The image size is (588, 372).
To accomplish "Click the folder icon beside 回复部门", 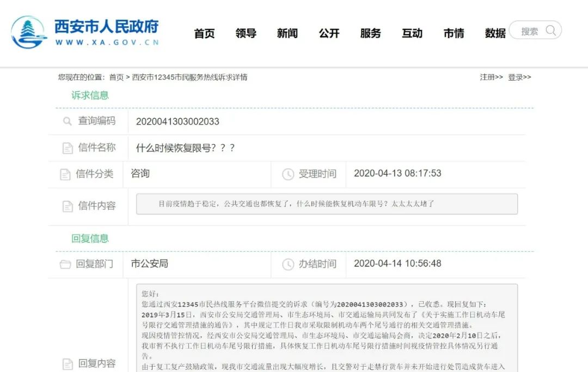I will pos(65,264).
